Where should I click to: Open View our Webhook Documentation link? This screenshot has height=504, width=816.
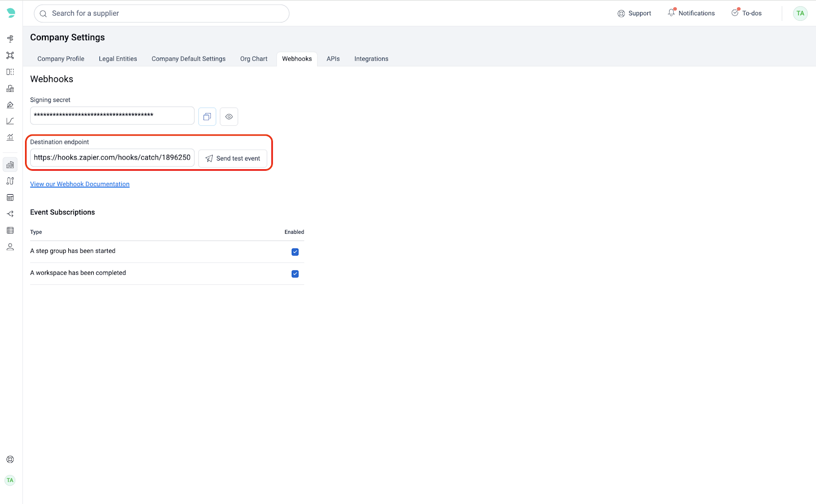tap(80, 184)
